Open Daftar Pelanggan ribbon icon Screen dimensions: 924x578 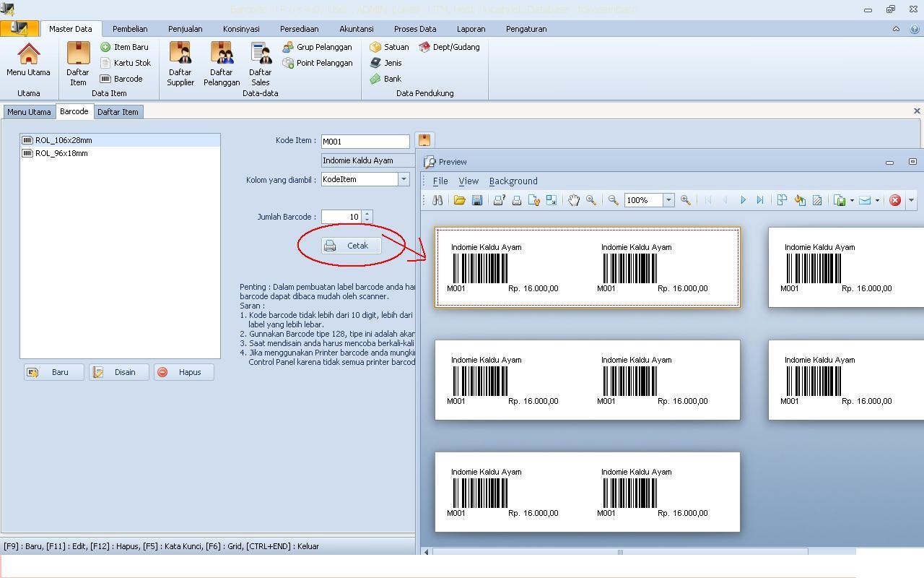pyautogui.click(x=222, y=64)
